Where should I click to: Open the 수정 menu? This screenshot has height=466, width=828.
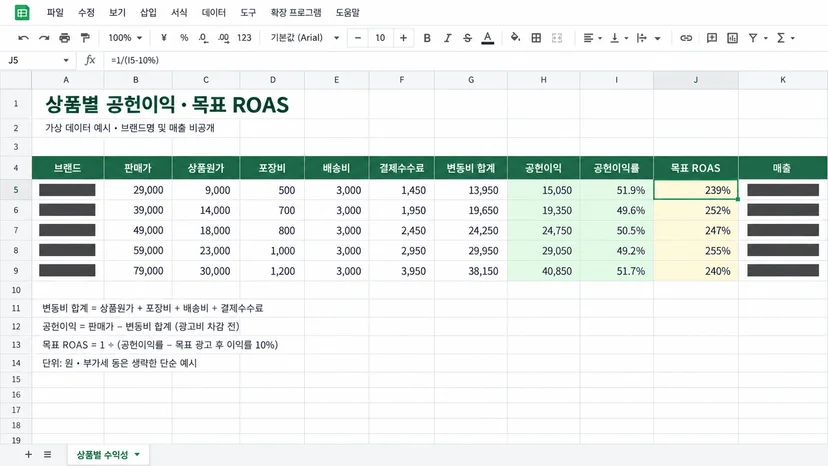coord(86,13)
